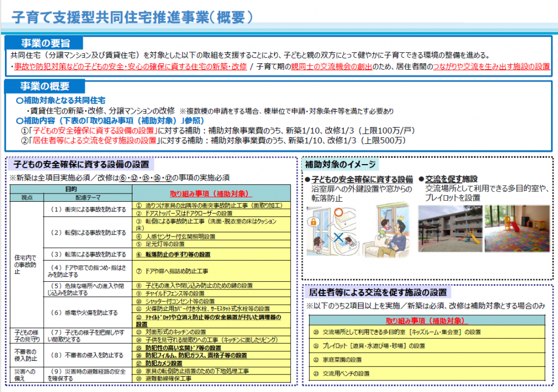The width and height of the screenshot is (558, 392).
Task: Click the 目的 table header cell
Action: (71, 189)
